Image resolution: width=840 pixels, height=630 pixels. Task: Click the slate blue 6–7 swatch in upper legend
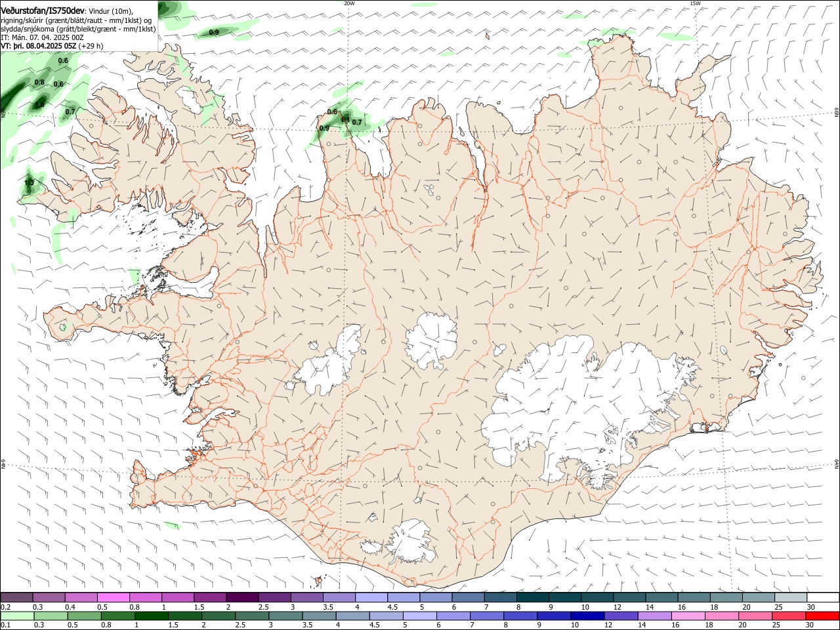tap(469, 598)
